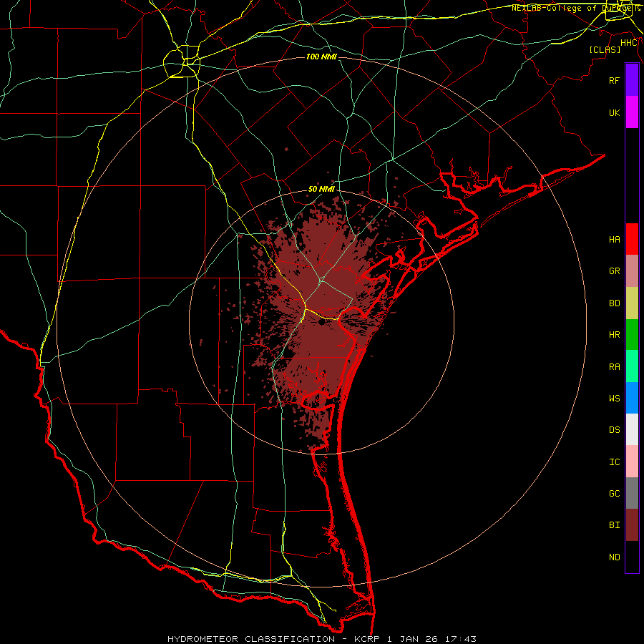Click the UK magenta legend swatch
The width and height of the screenshot is (644, 644).
pos(632,112)
